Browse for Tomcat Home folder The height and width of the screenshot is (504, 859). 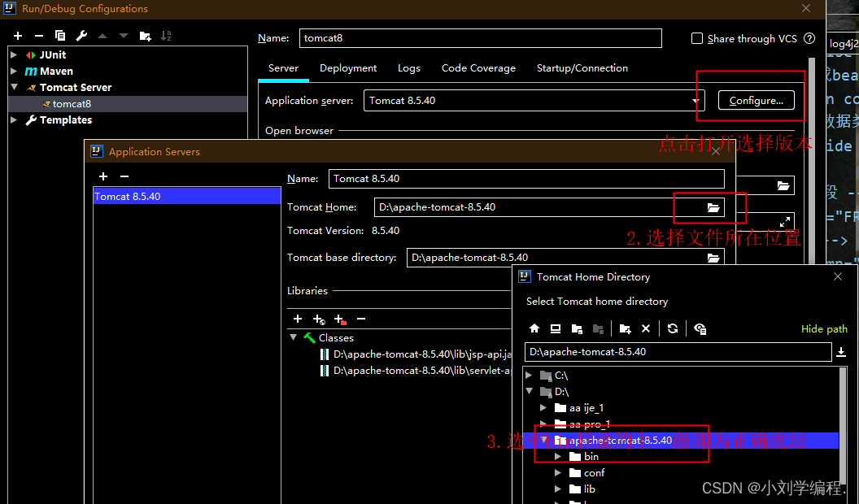(713, 207)
